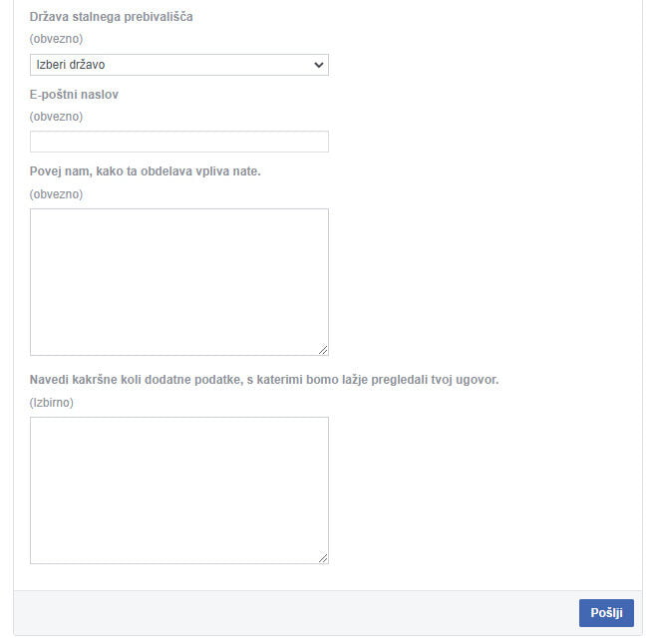
Task: Click the "E-poštni naslov" label
Action: [x=74, y=95]
